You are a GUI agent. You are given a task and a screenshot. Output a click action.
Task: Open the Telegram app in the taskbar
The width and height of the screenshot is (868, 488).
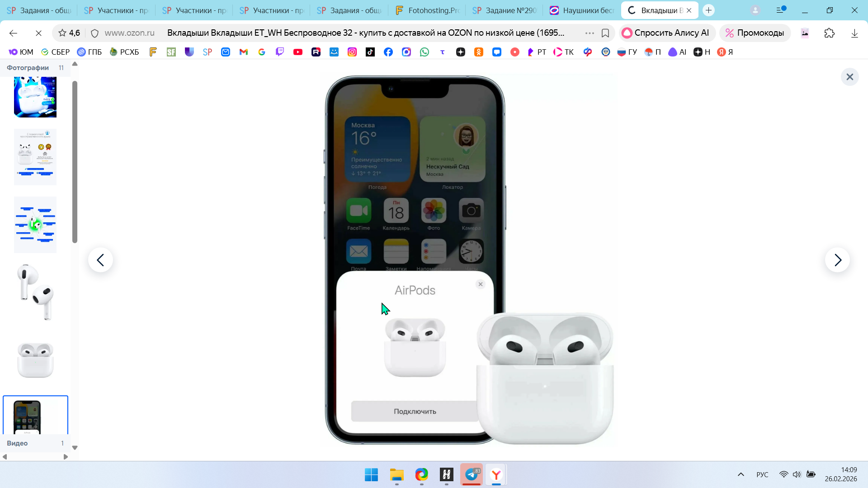point(472,474)
